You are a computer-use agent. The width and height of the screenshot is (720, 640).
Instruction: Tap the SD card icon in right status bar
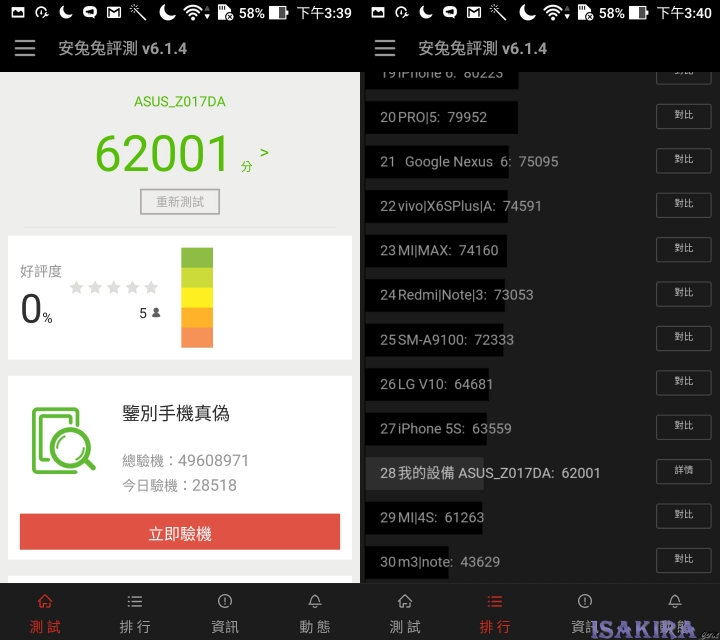[585, 12]
